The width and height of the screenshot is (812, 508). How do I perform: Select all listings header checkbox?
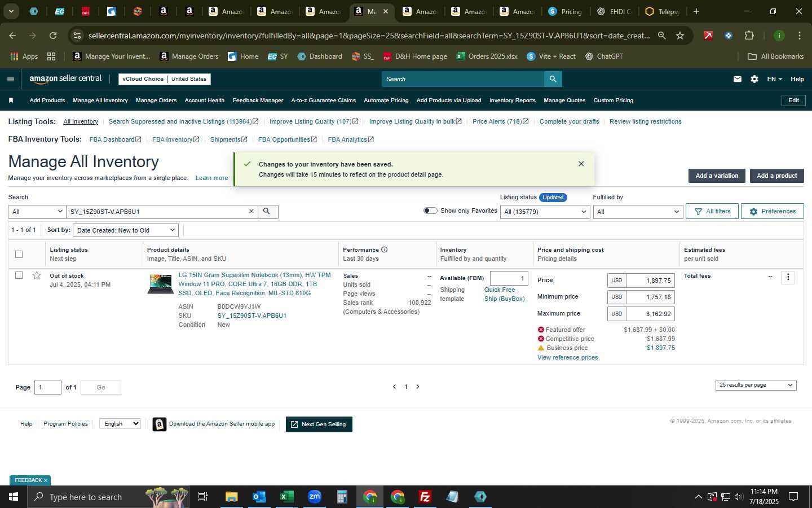click(x=19, y=254)
